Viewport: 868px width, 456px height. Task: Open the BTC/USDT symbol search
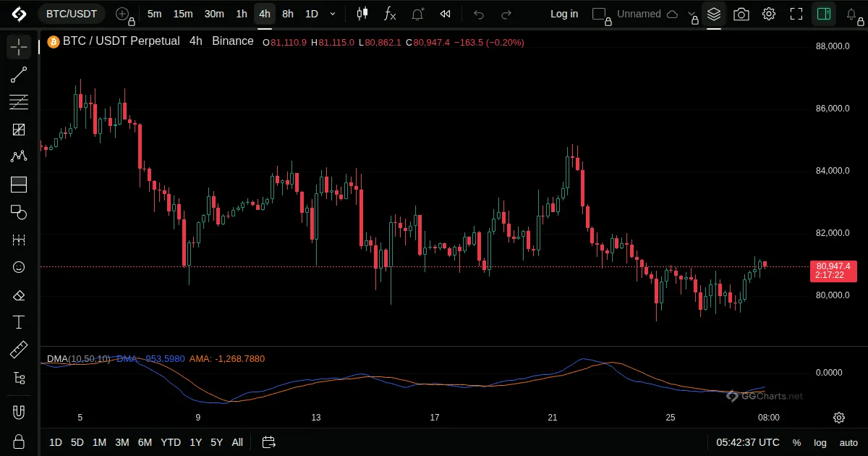tap(72, 14)
